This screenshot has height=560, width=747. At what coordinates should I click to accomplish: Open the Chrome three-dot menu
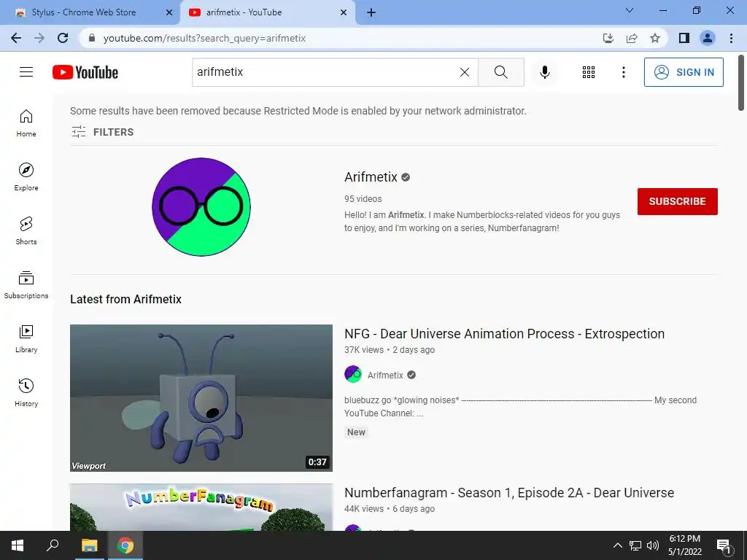[731, 38]
